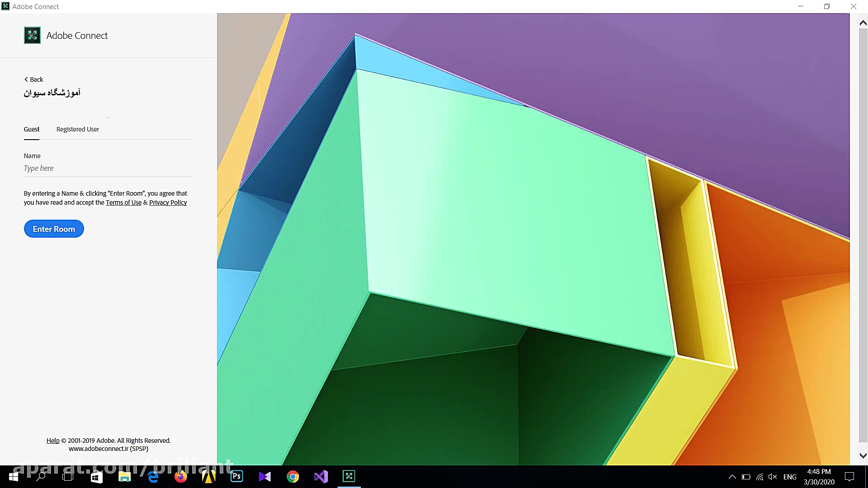Open Photoshop from the taskbar

pyautogui.click(x=236, y=476)
